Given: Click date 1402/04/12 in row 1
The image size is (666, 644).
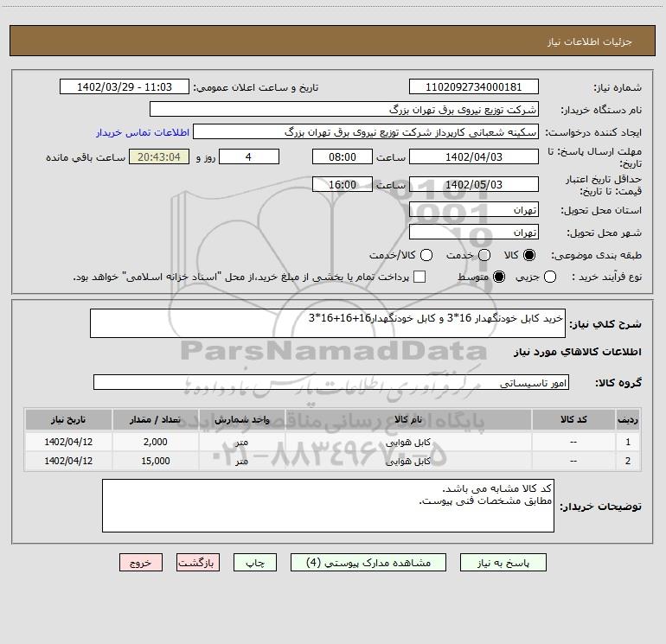Looking at the screenshot, I should 68,442.
